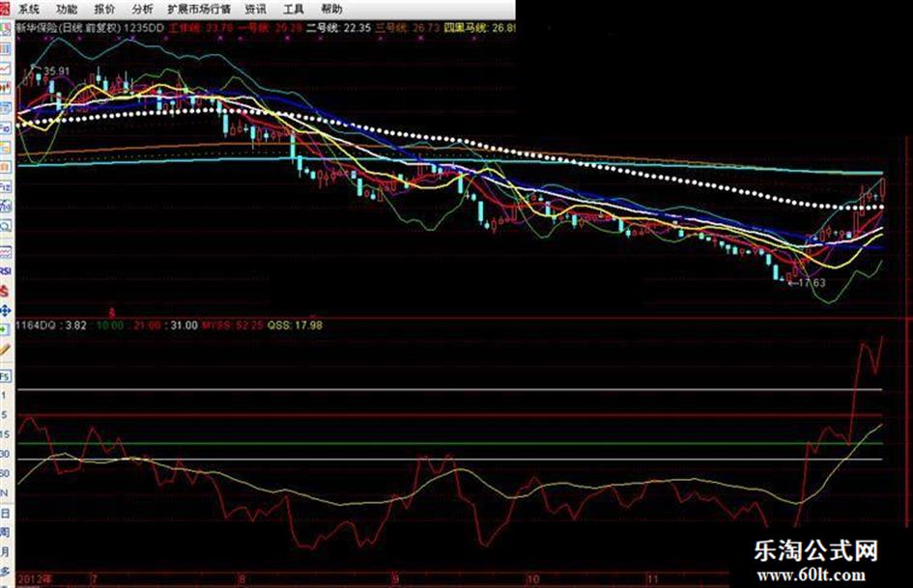This screenshot has height=588, width=913.
Task: Click the 三号线 26.73 indicator value
Action: pos(407,27)
